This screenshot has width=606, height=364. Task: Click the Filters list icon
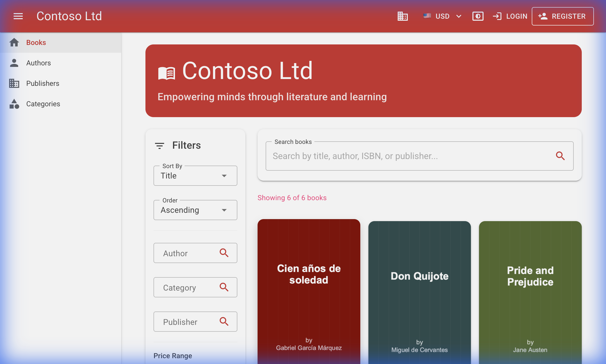(159, 146)
